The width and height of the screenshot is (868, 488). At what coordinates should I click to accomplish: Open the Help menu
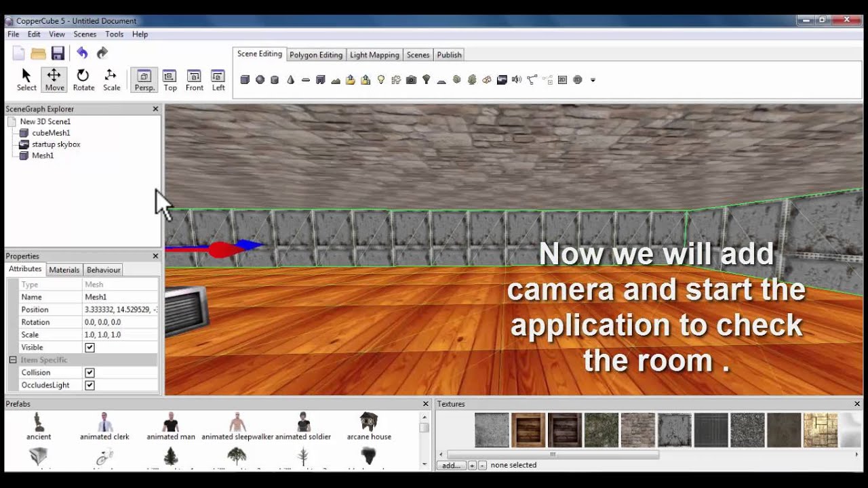click(140, 34)
